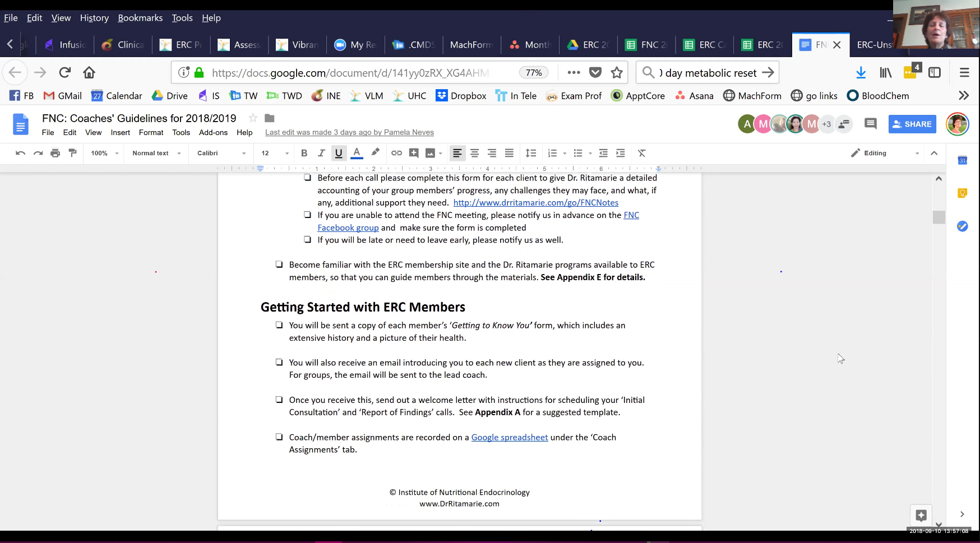Check the 'Once you receive this' checkbox

(279, 400)
